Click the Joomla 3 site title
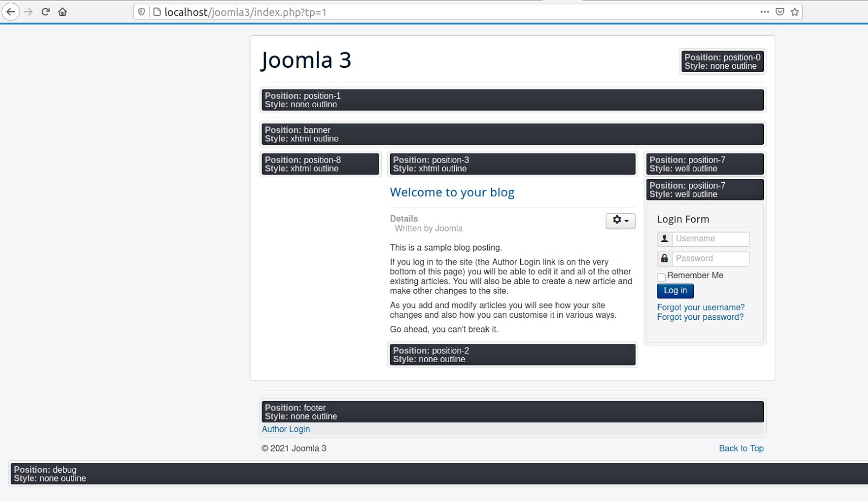The height and width of the screenshot is (501, 868). pyautogui.click(x=306, y=60)
